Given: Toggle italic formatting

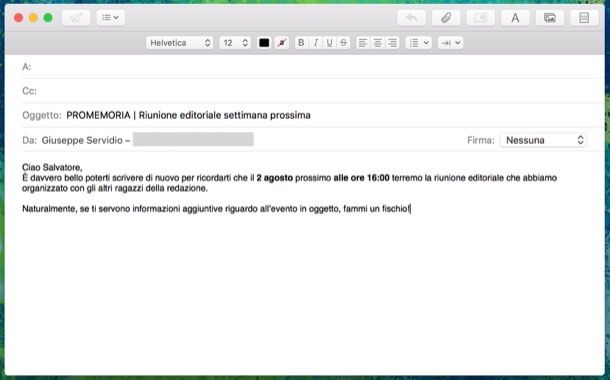Looking at the screenshot, I should [x=315, y=43].
